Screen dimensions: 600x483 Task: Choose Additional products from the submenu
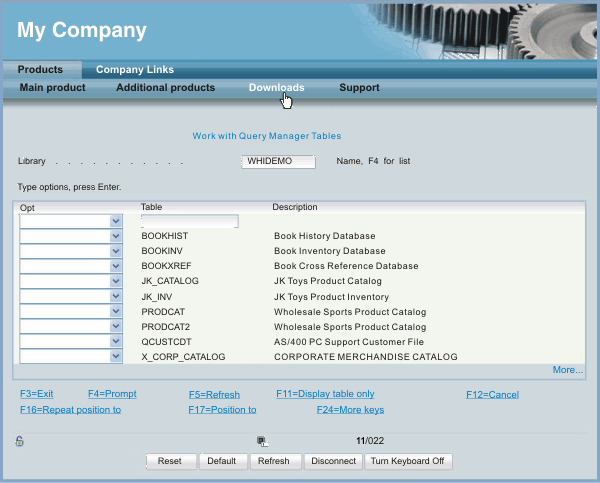165,88
